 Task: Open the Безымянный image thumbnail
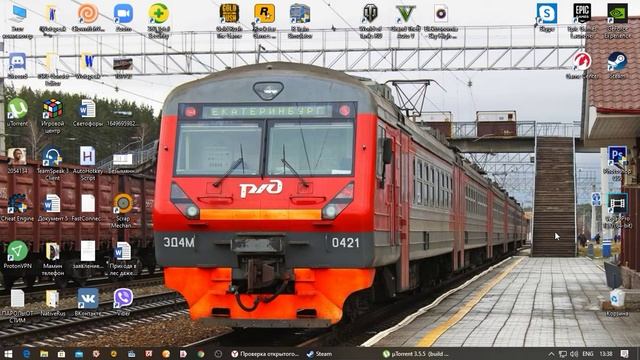123,159
